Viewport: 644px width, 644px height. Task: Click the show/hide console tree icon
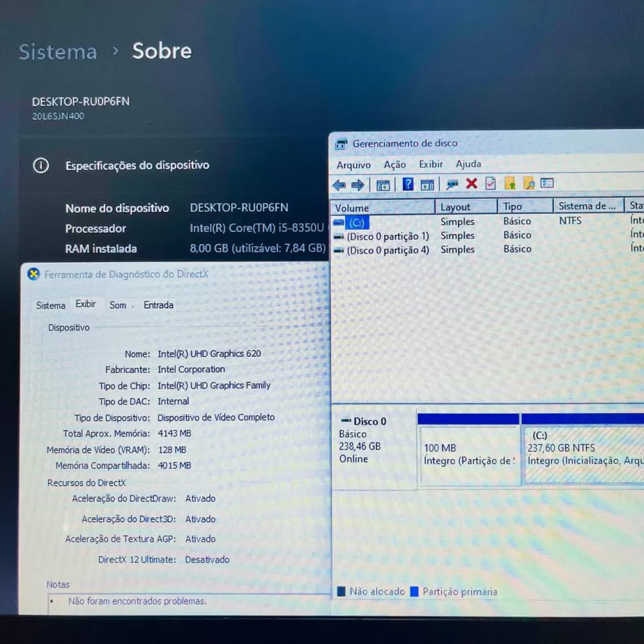[383, 185]
